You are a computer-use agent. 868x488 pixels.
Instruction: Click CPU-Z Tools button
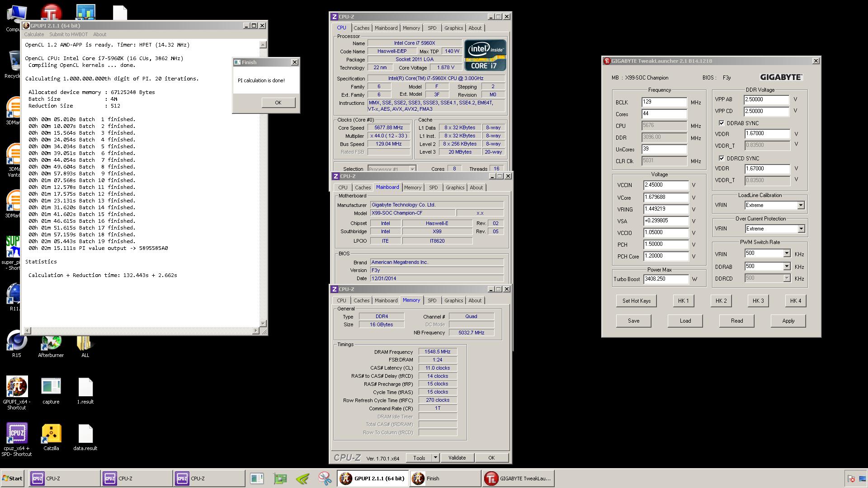(x=419, y=458)
